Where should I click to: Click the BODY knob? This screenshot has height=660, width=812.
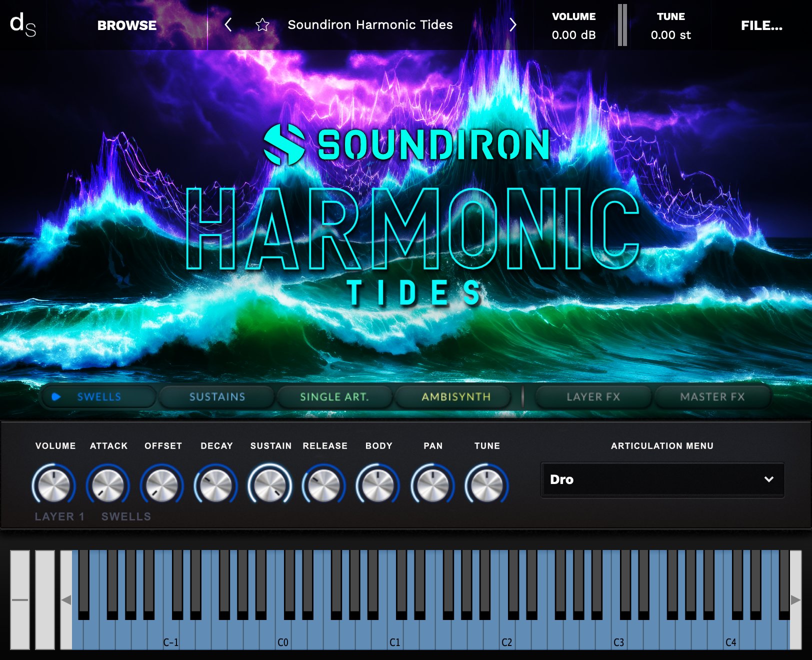point(378,484)
